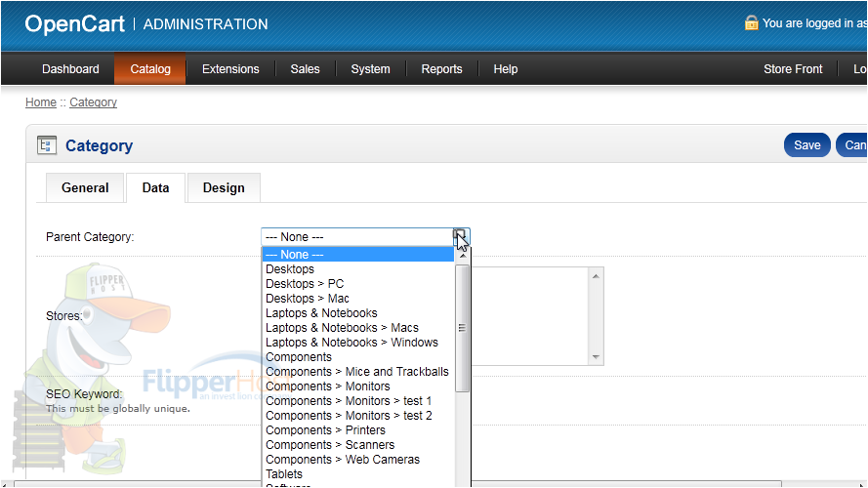Screen dimensions: 868x488
Task: Select 'Components > Mice and Trackballs'
Action: pos(357,372)
